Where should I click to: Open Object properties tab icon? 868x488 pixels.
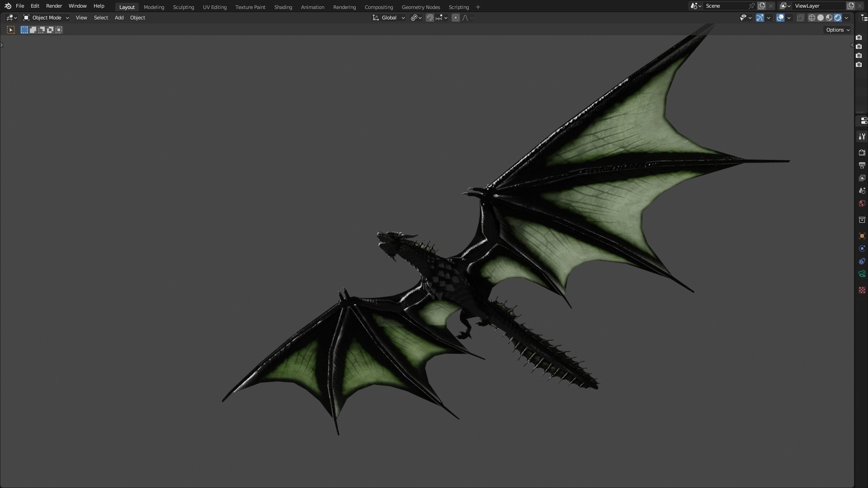tap(862, 236)
